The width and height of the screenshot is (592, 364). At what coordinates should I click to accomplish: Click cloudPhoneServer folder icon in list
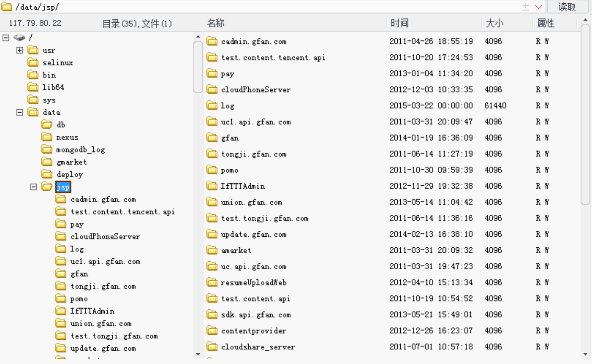click(x=212, y=89)
